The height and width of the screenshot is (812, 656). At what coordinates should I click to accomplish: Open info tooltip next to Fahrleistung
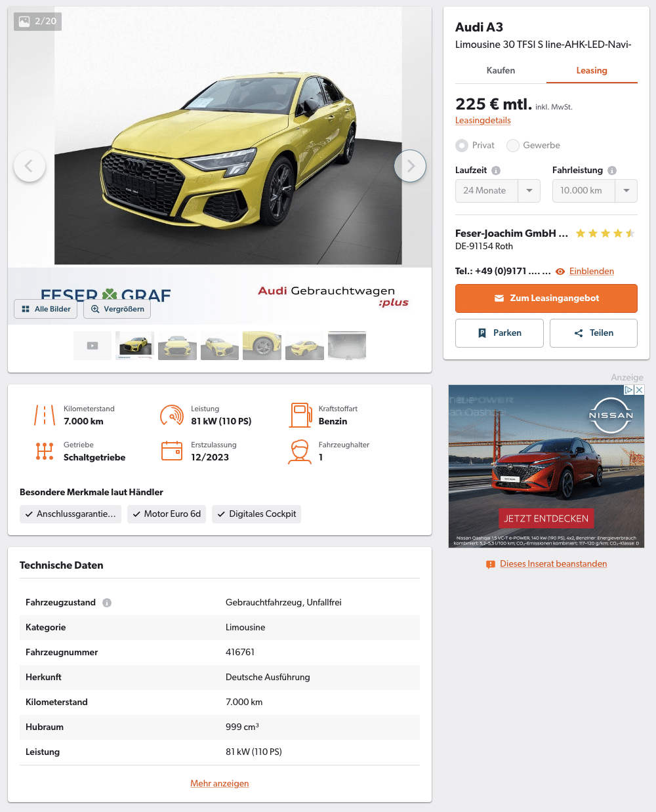(x=612, y=171)
